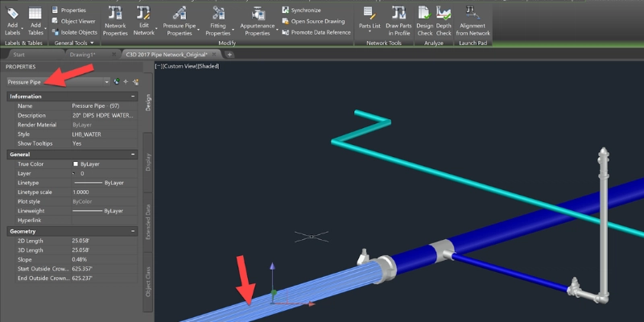Click the True Color ByLayer swatch
Viewport: 644px width, 322px height.
pyautogui.click(x=76, y=164)
